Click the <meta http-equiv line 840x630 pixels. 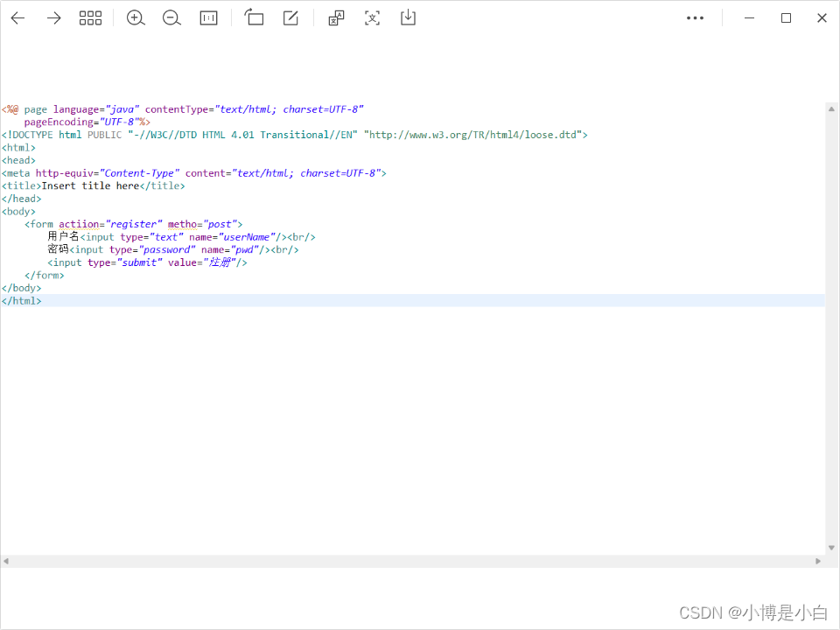coord(194,173)
